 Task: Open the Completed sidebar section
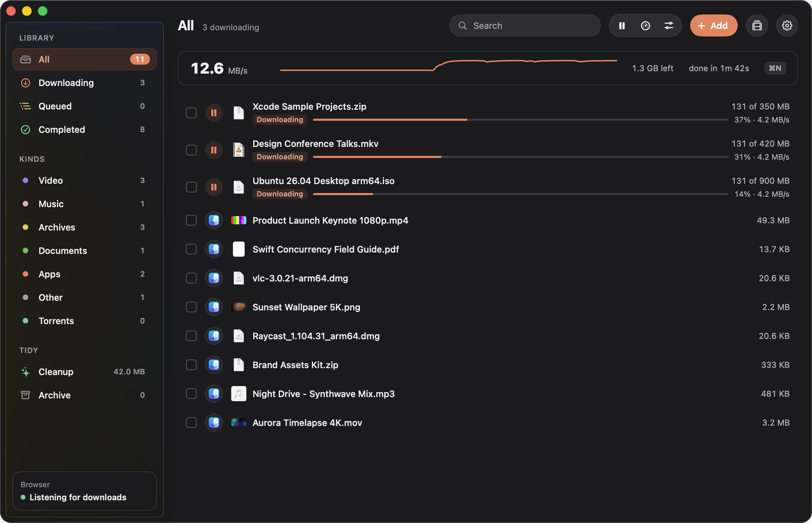[x=85, y=129]
